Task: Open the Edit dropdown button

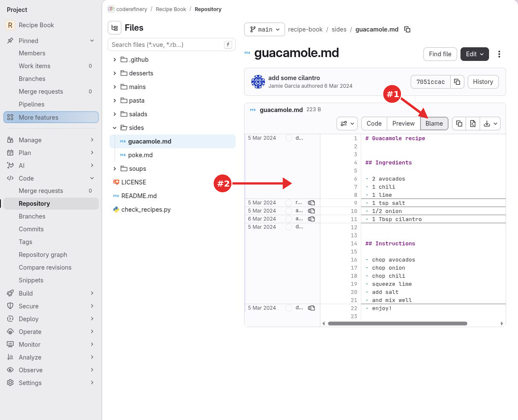Action: coord(475,54)
